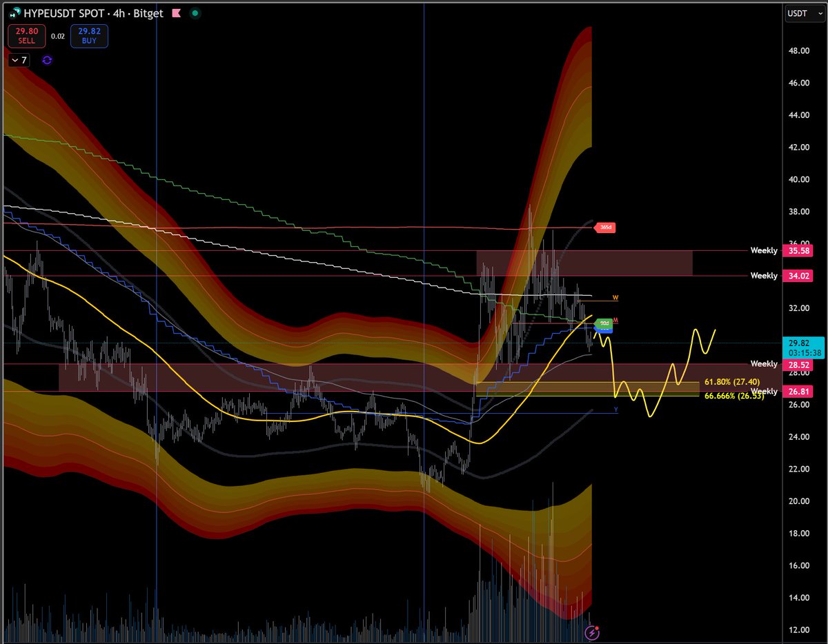The width and height of the screenshot is (828, 644).
Task: Click the purple refresh arrows icon
Action: (x=47, y=60)
